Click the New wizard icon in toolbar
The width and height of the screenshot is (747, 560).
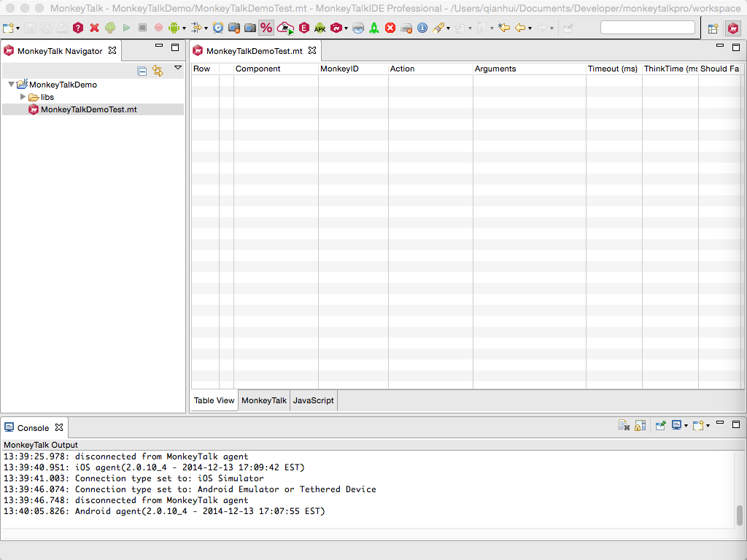pyautogui.click(x=8, y=28)
